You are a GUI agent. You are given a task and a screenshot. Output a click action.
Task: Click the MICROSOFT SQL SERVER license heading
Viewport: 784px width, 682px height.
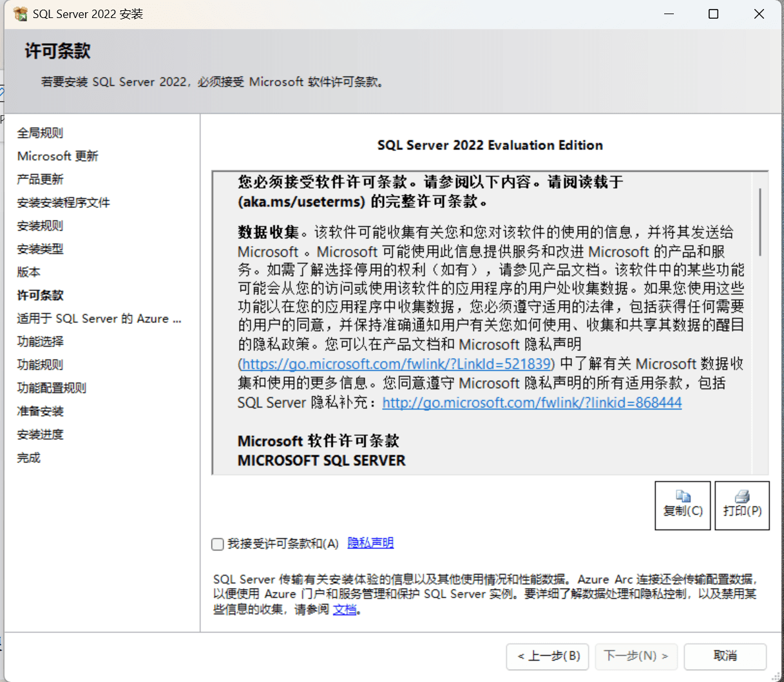tap(321, 460)
